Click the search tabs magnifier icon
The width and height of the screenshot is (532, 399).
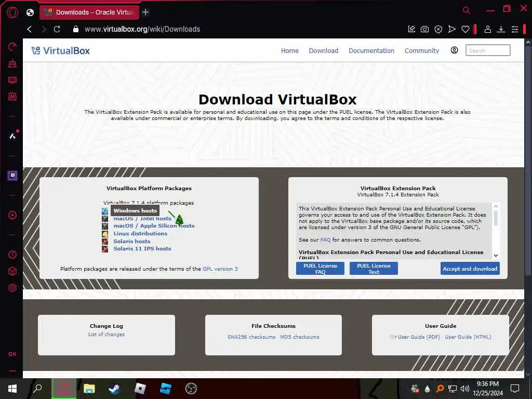tap(467, 10)
